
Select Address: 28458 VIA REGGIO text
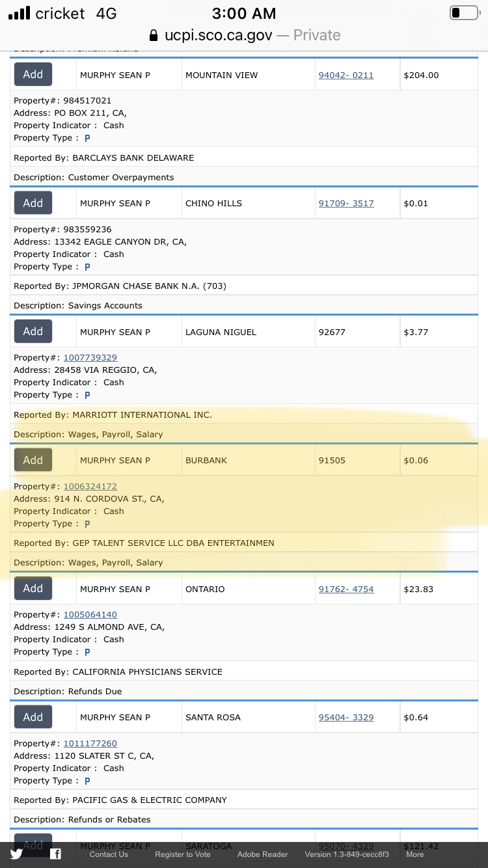tap(85, 370)
